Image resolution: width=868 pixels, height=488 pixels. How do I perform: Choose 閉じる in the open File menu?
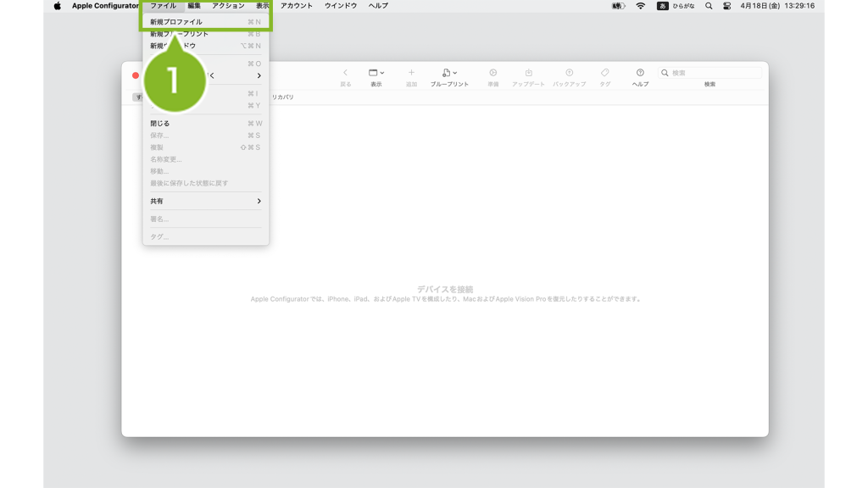(205, 124)
